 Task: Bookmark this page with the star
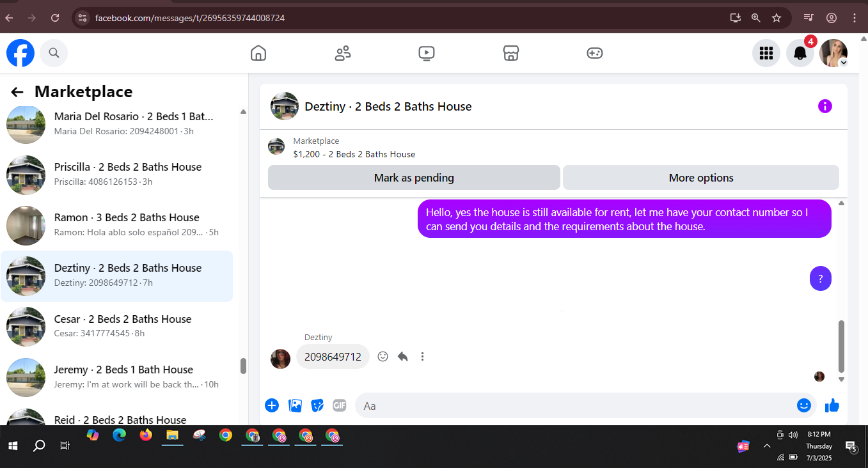click(777, 18)
